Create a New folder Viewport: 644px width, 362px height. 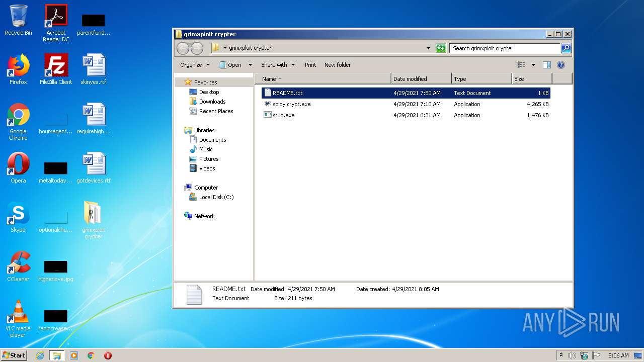pos(338,65)
